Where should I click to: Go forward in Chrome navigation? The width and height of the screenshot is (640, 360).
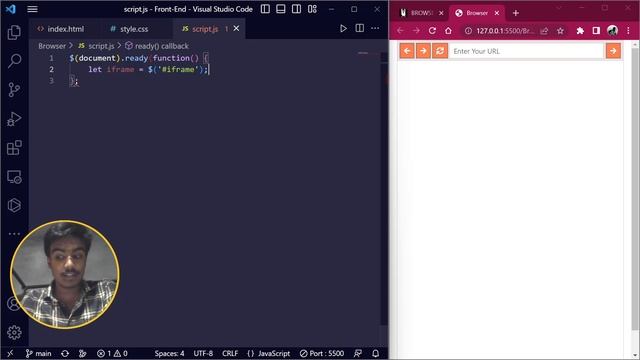[416, 31]
